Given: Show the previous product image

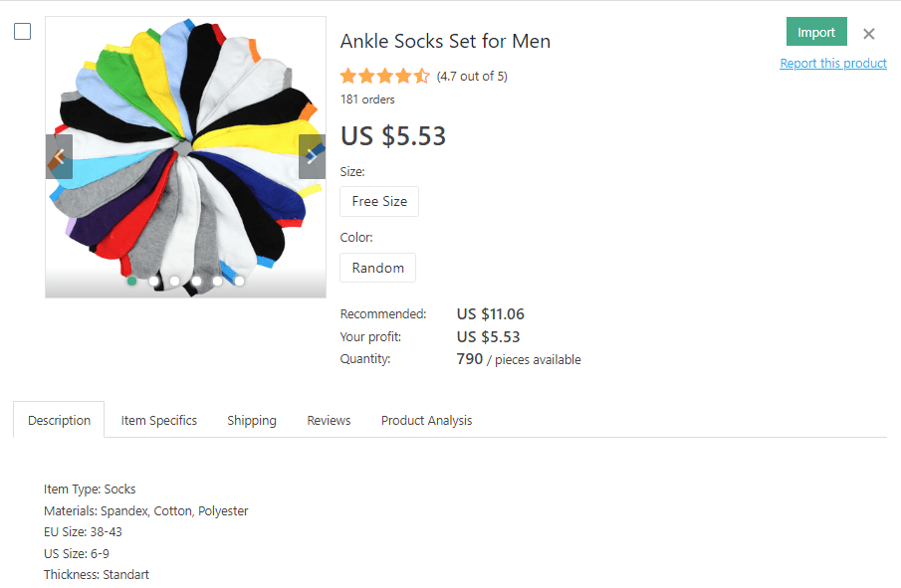Looking at the screenshot, I should tap(59, 157).
